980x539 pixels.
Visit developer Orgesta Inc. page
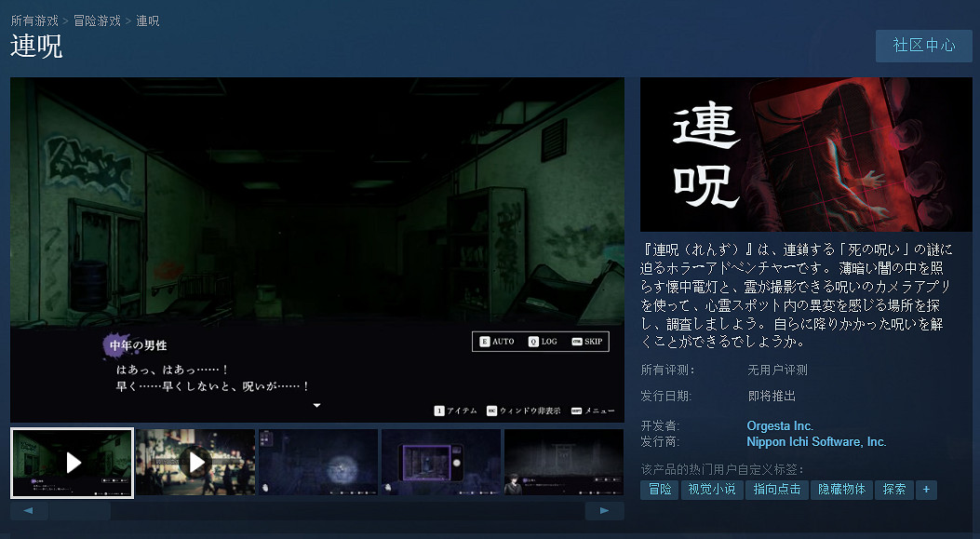pyautogui.click(x=779, y=425)
